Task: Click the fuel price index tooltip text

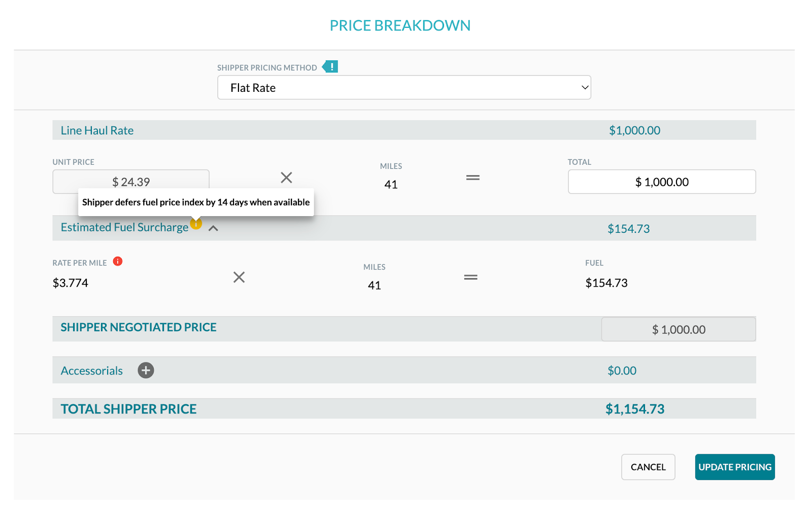Action: [196, 202]
